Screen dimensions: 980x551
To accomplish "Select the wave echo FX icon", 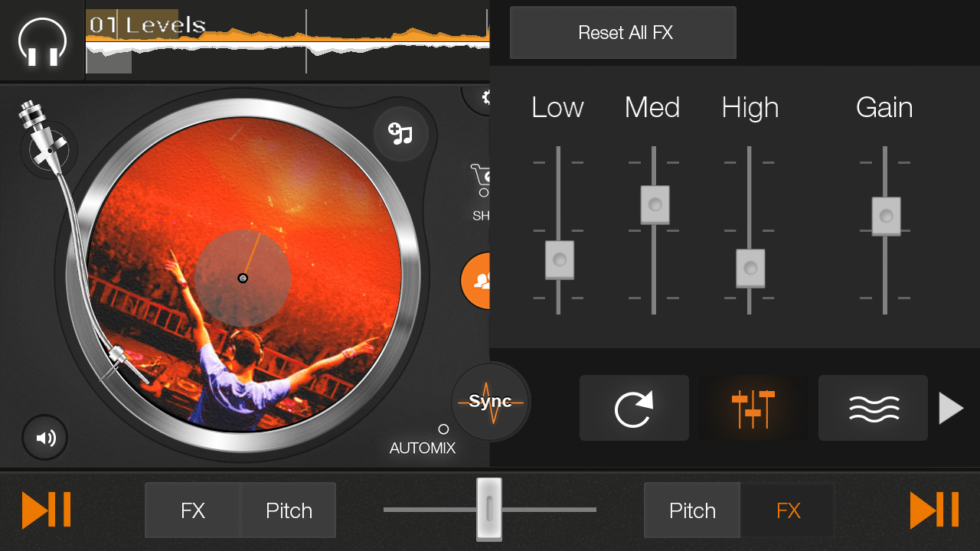I will [873, 408].
